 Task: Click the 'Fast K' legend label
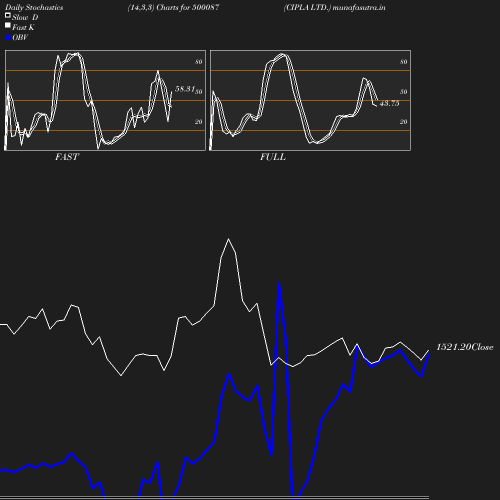(23, 27)
